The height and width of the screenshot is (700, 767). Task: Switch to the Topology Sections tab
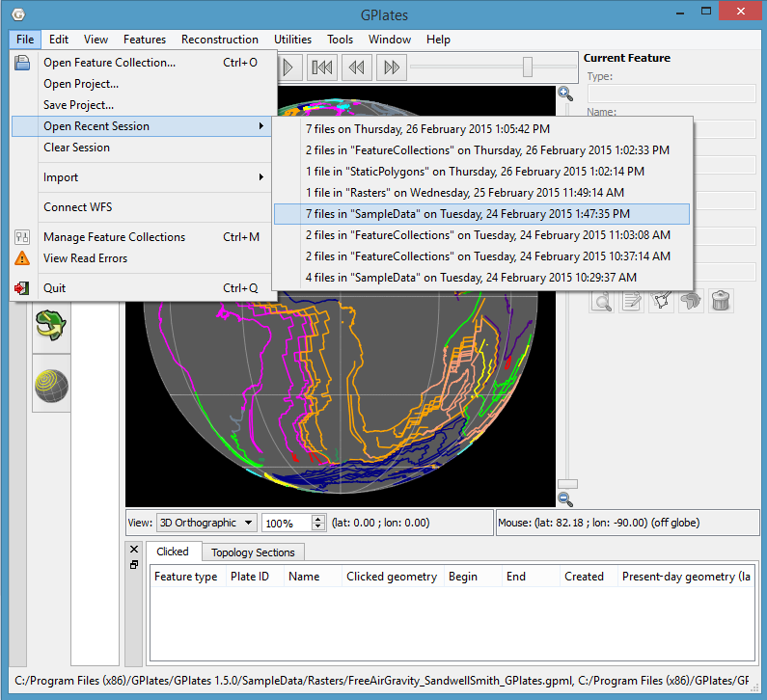253,552
